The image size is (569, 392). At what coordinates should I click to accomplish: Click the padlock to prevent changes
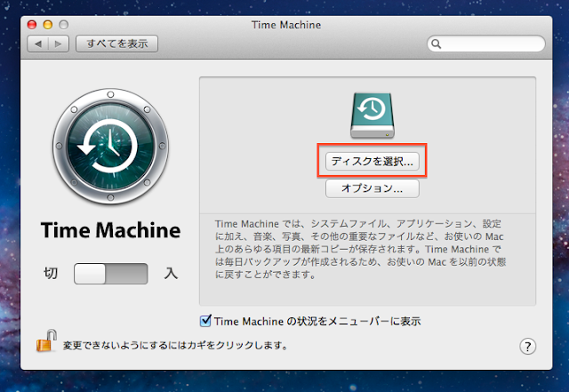click(46, 340)
